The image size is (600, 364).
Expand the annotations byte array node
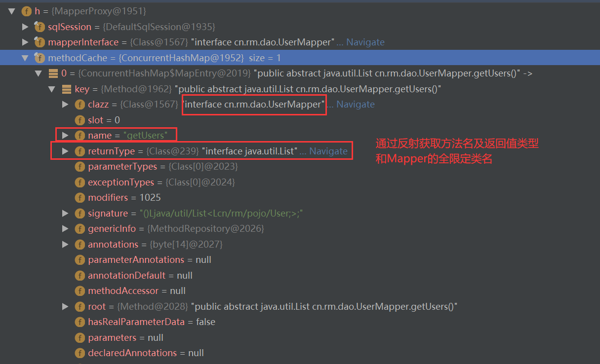(x=65, y=244)
